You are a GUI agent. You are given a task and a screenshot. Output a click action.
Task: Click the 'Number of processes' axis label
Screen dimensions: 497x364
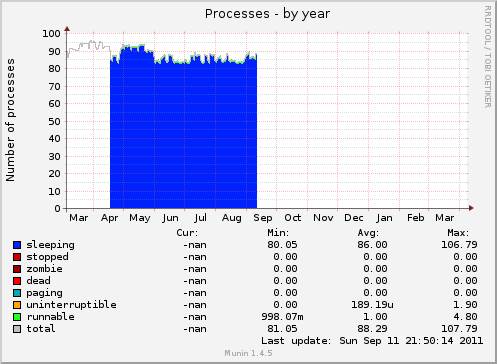(x=10, y=120)
